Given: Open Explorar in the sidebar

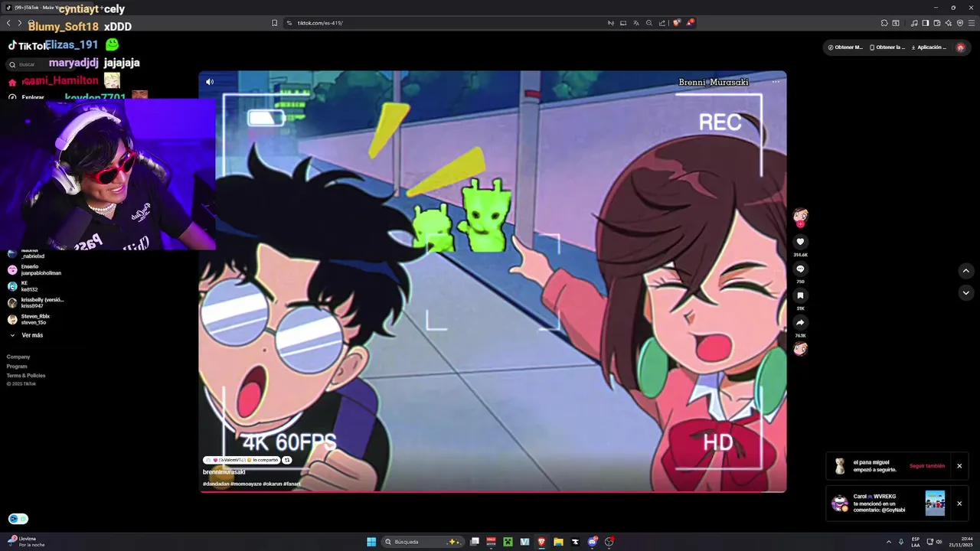Looking at the screenshot, I should pyautogui.click(x=33, y=97).
